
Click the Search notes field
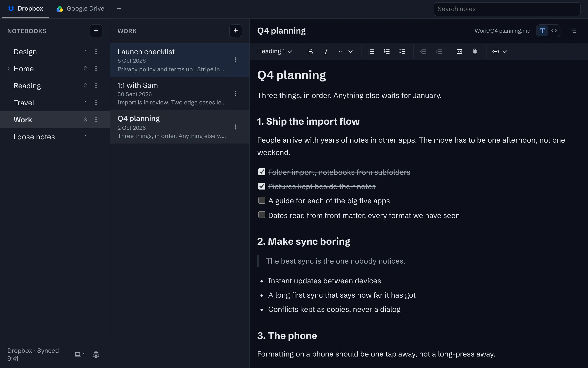507,9
